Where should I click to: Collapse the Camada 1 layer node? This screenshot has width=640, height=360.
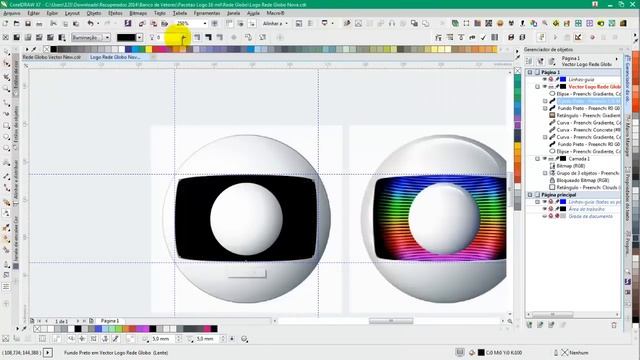tap(537, 159)
